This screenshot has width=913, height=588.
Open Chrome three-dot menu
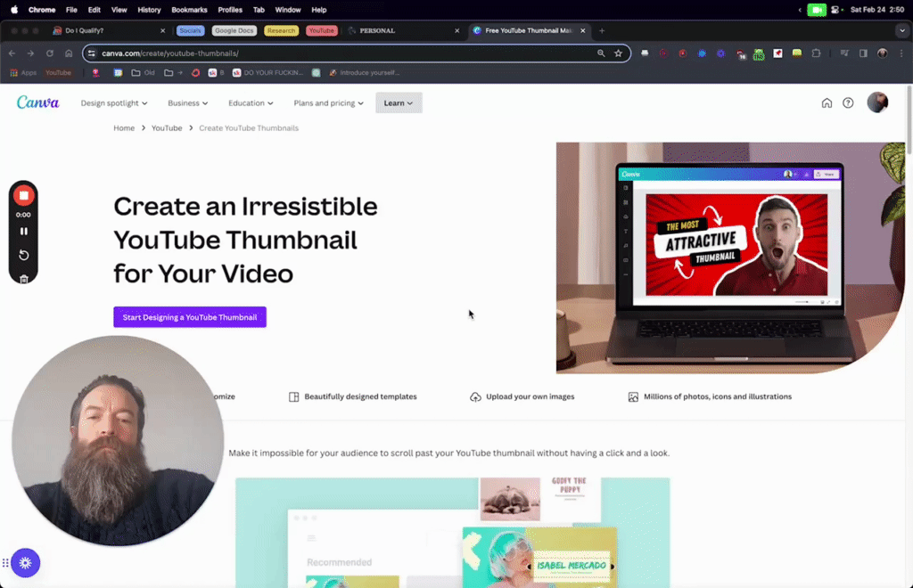[x=901, y=53]
